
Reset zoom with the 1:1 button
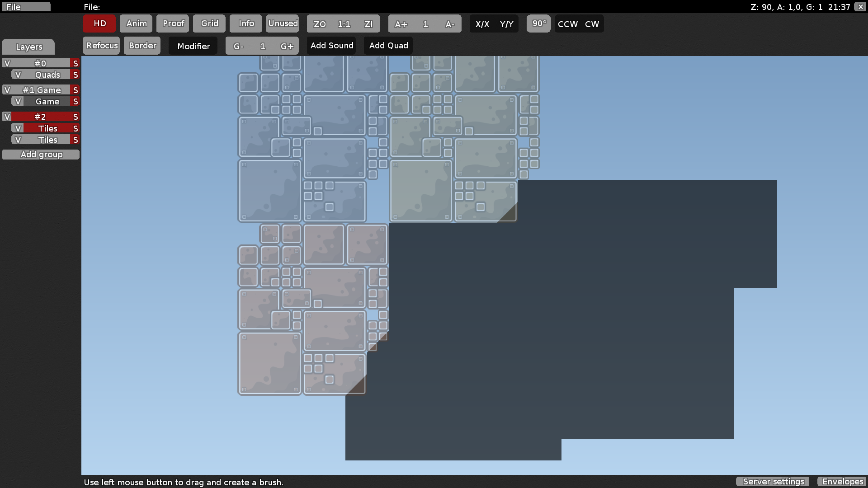(344, 24)
